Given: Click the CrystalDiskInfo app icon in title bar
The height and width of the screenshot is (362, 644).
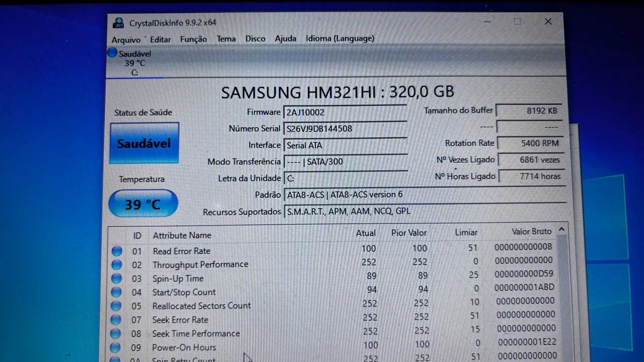Looking at the screenshot, I should pyautogui.click(x=118, y=23).
